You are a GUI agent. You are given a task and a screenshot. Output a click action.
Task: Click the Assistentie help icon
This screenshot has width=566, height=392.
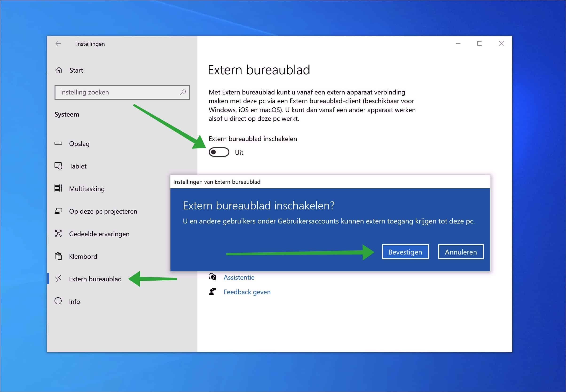[x=212, y=277]
